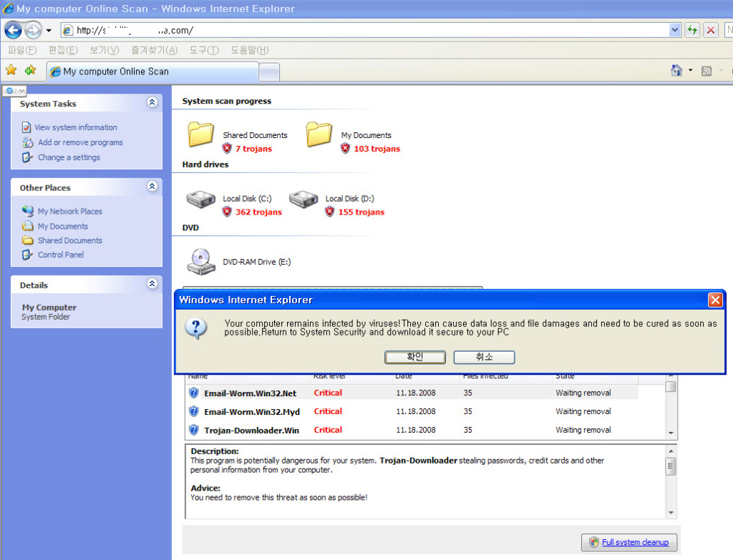Click the Full system cleanup button
Screen dimensions: 733x560
(x=629, y=542)
